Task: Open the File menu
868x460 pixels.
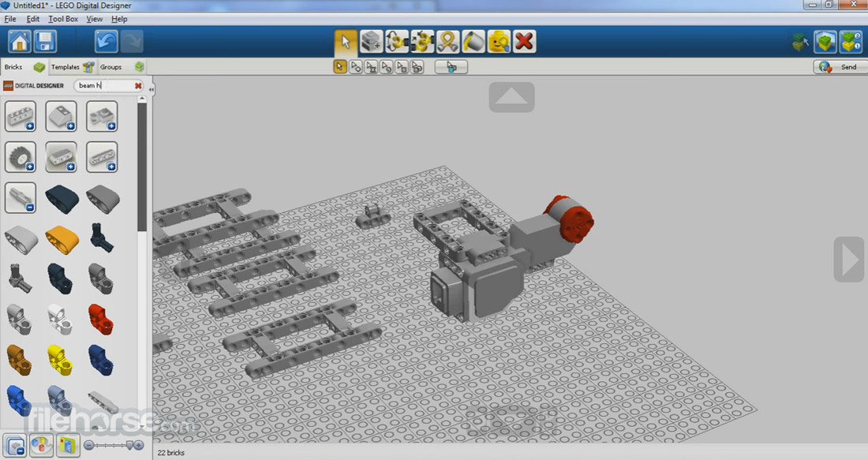Action: pyautogui.click(x=10, y=19)
